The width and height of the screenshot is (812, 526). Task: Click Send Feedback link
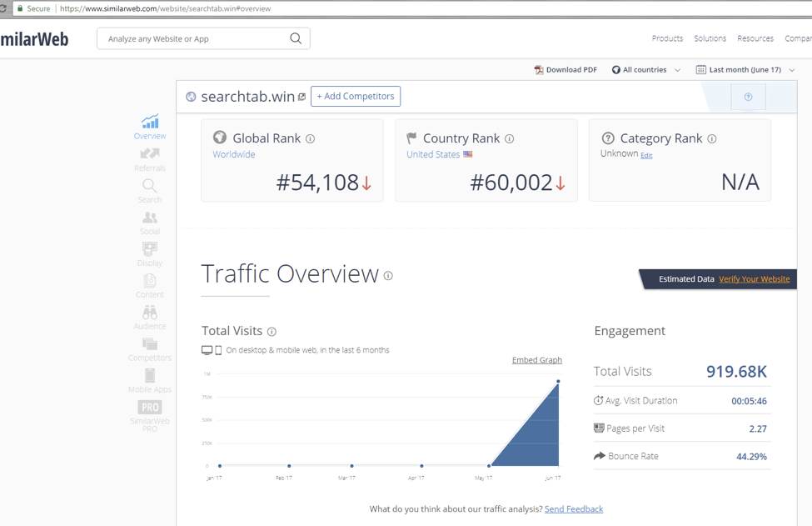574,508
